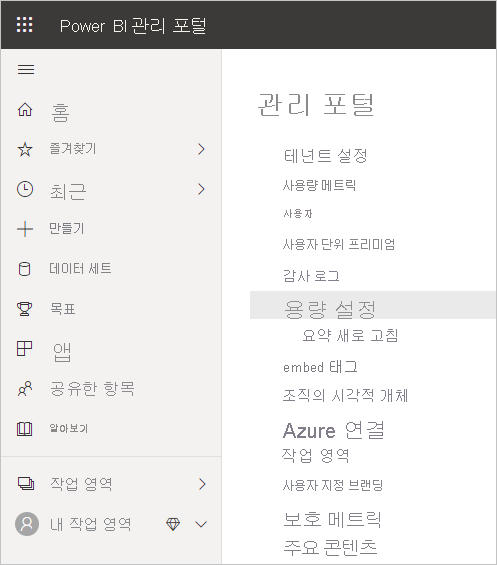
Task: Open 사용량 메트릭 in admin portal
Action: click(x=319, y=186)
